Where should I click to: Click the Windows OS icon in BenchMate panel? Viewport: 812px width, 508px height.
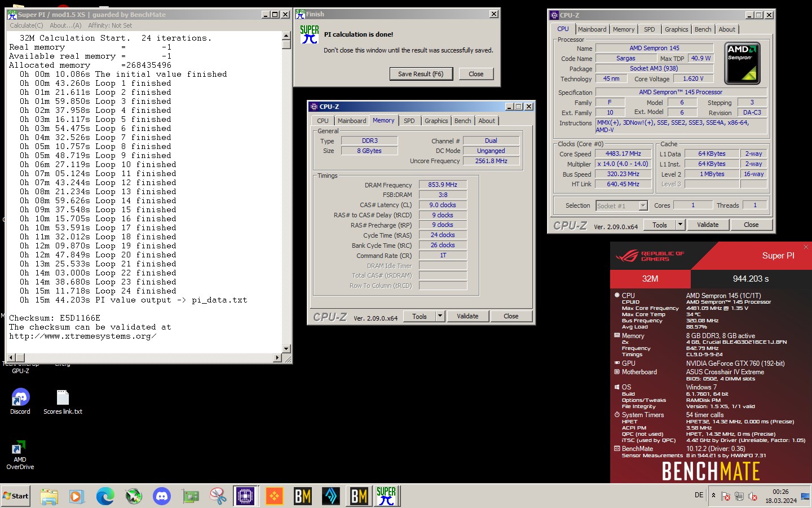pos(617,387)
